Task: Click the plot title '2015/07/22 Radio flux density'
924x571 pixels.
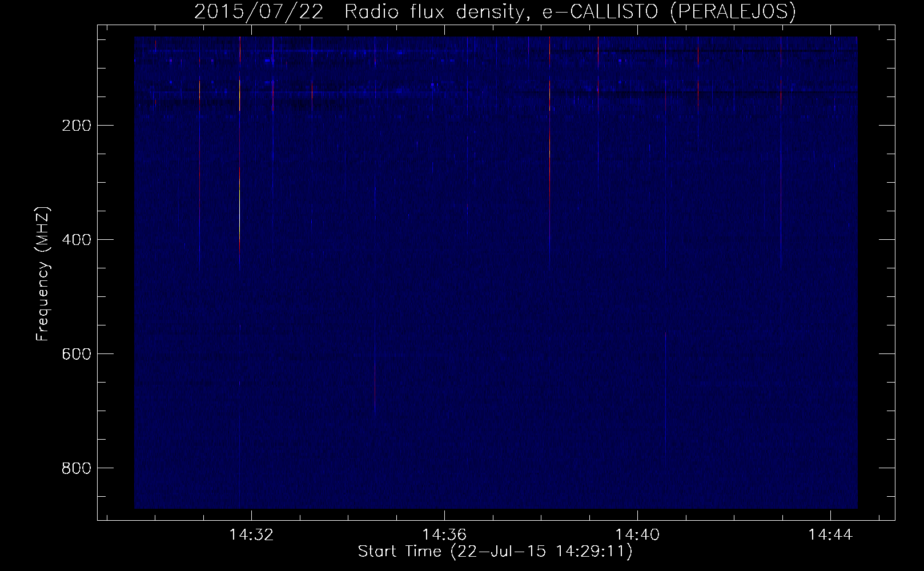Action: (x=495, y=12)
